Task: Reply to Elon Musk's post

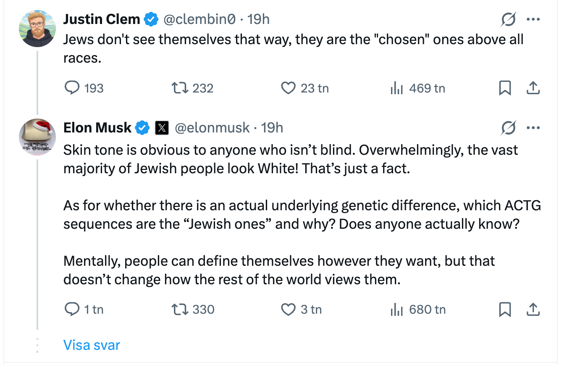Action: click(72, 309)
